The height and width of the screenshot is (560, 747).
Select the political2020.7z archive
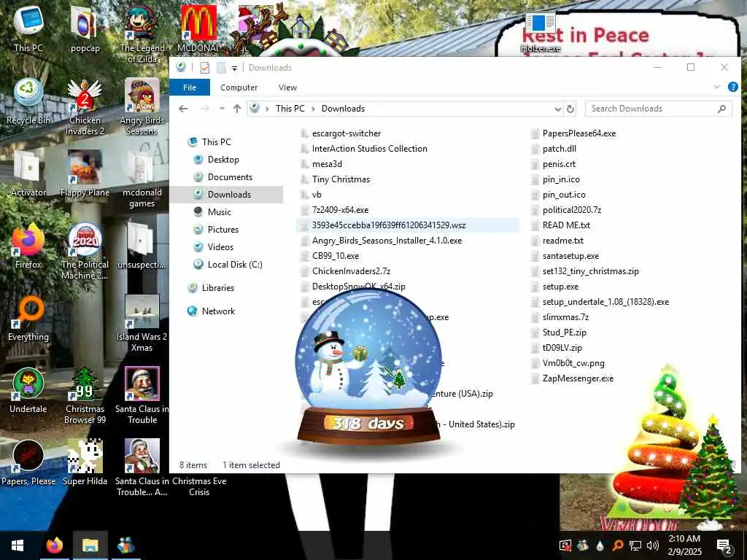point(572,210)
